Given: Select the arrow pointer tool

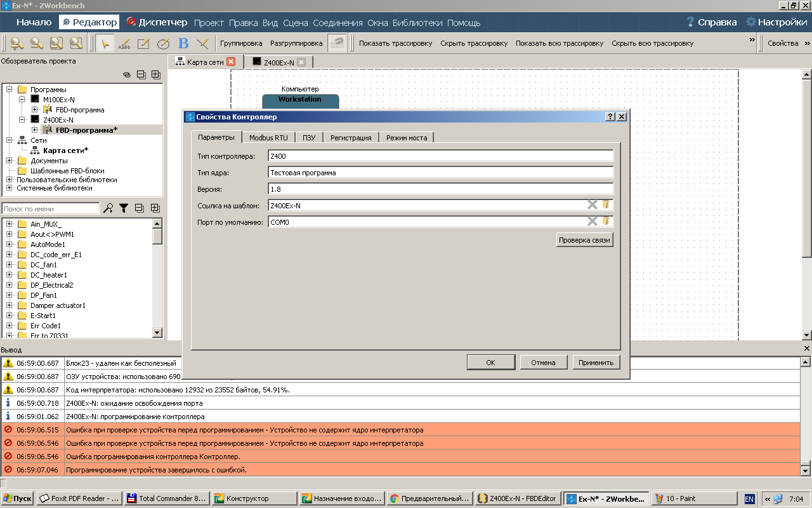Looking at the screenshot, I should point(105,43).
